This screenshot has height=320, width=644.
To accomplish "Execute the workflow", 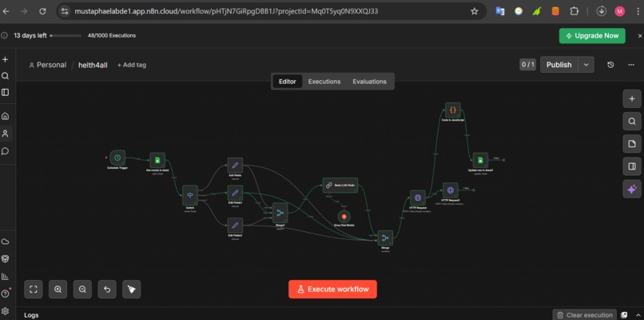I will pyautogui.click(x=332, y=289).
